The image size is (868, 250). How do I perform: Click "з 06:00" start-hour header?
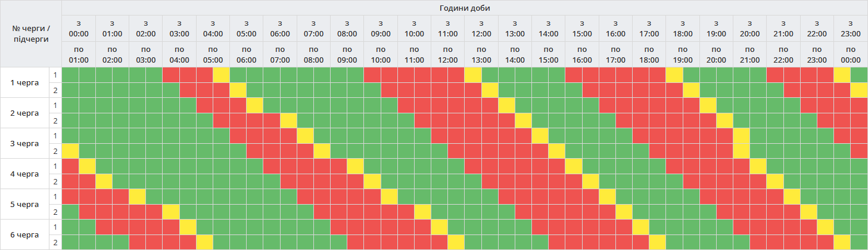coord(280,28)
